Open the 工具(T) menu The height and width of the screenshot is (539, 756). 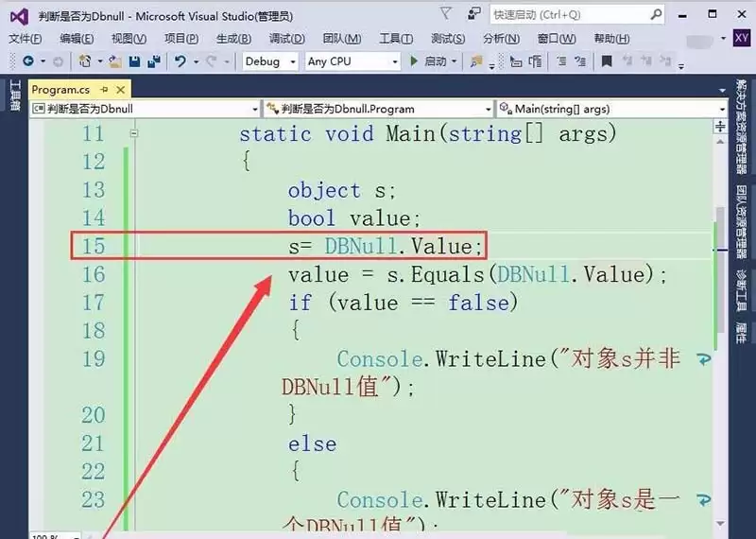point(396,39)
